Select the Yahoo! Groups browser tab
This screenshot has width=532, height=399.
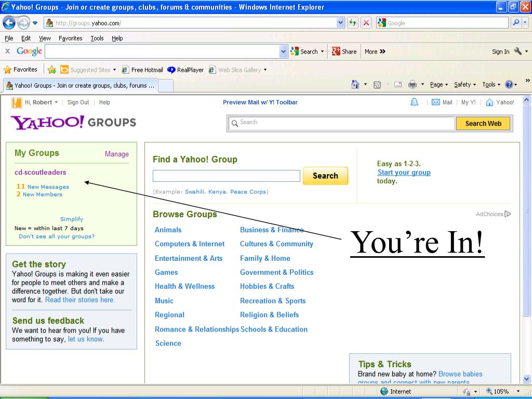tap(81, 86)
